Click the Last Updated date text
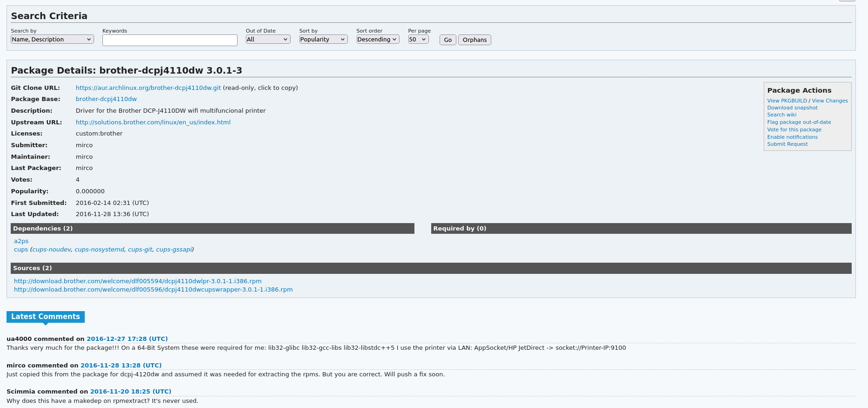The image size is (868, 408). coord(112,214)
